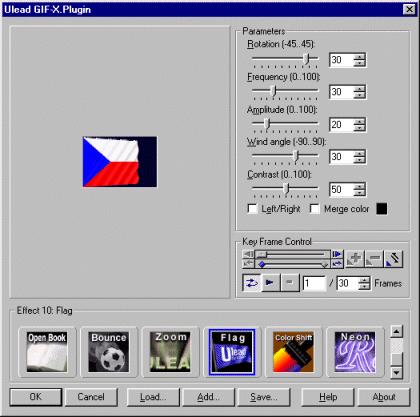Increase total Frames count with up arrow

364,280
